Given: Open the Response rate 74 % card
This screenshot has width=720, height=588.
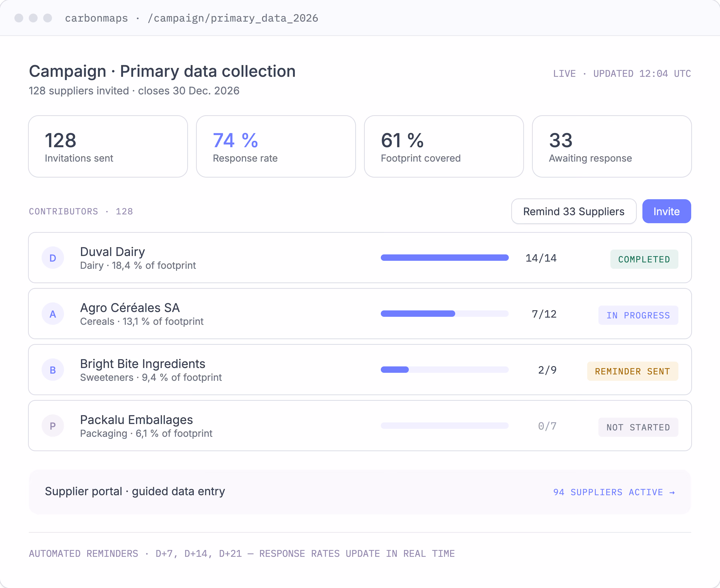Looking at the screenshot, I should pyautogui.click(x=276, y=146).
